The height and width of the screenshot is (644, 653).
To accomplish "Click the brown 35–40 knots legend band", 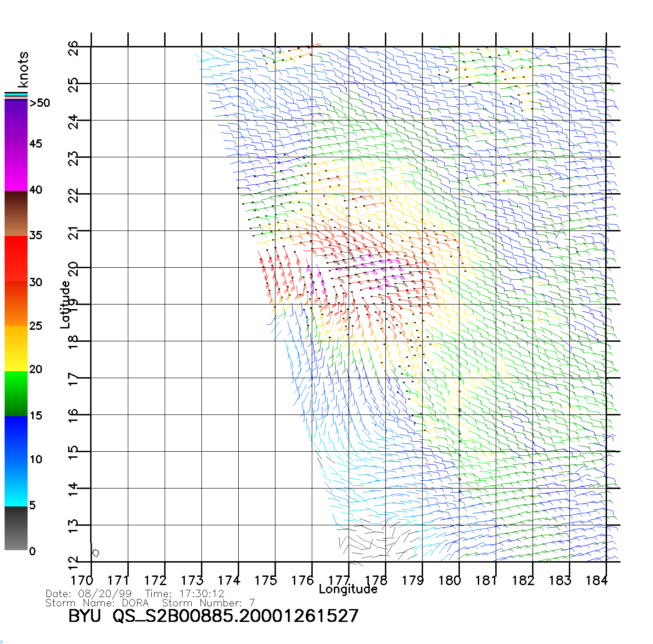I will coord(16,213).
